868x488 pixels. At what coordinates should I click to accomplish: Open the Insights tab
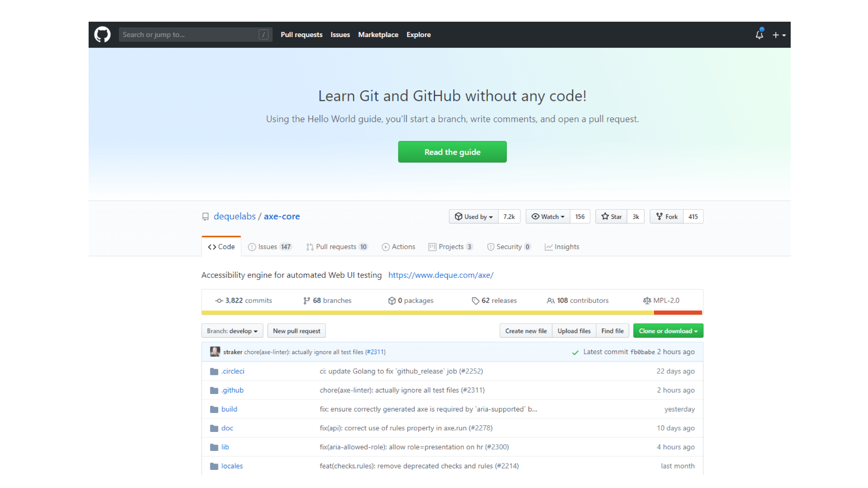click(x=562, y=247)
